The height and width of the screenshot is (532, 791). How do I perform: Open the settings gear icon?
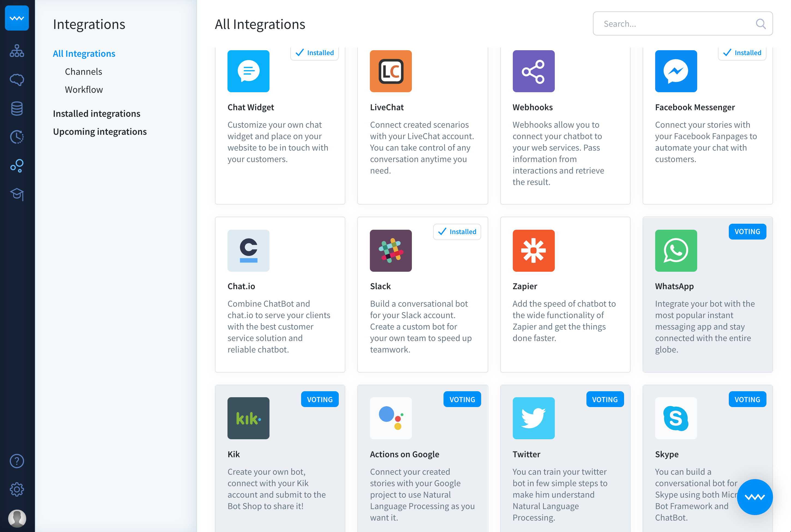point(17,490)
